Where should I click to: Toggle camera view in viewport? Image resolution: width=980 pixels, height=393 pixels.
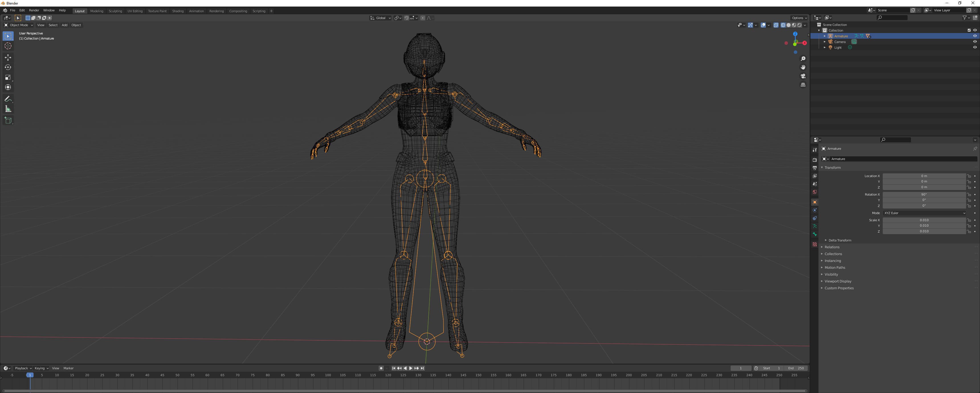[x=803, y=76]
